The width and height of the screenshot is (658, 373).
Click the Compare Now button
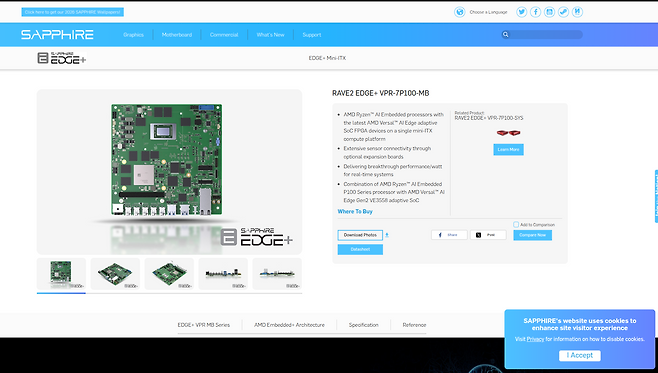[533, 235]
